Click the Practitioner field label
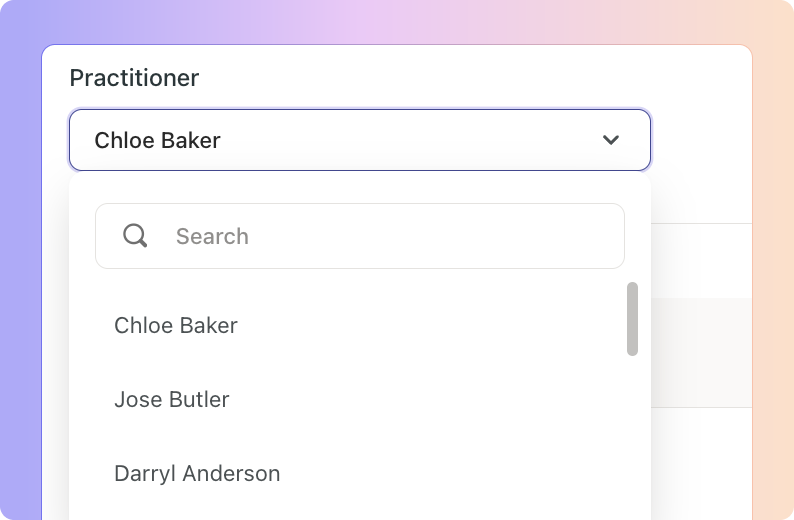The image size is (794, 520). 134,78
